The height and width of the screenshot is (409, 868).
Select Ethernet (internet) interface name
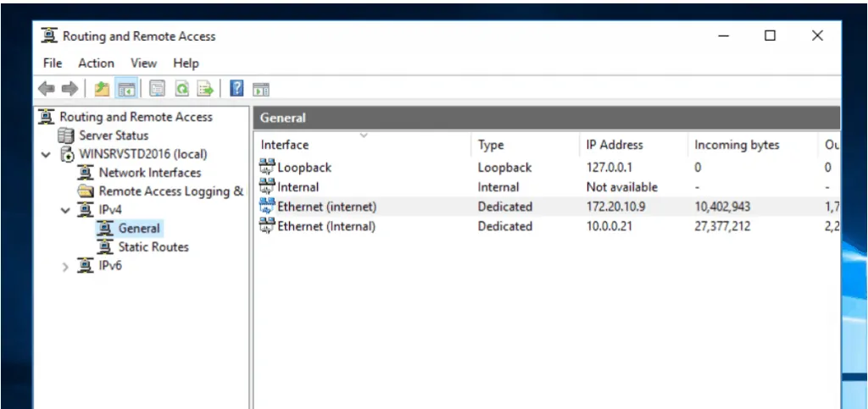(x=327, y=207)
